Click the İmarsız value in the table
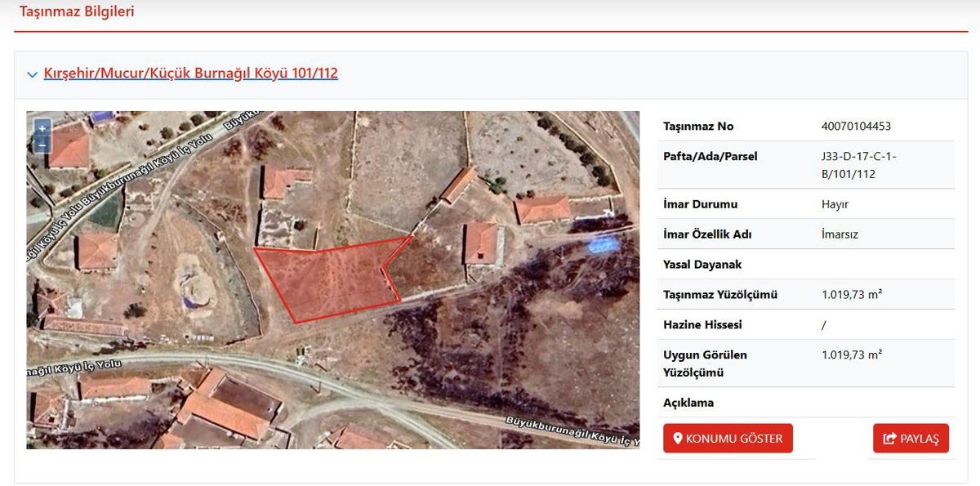The width and height of the screenshot is (980, 486). tap(840, 234)
